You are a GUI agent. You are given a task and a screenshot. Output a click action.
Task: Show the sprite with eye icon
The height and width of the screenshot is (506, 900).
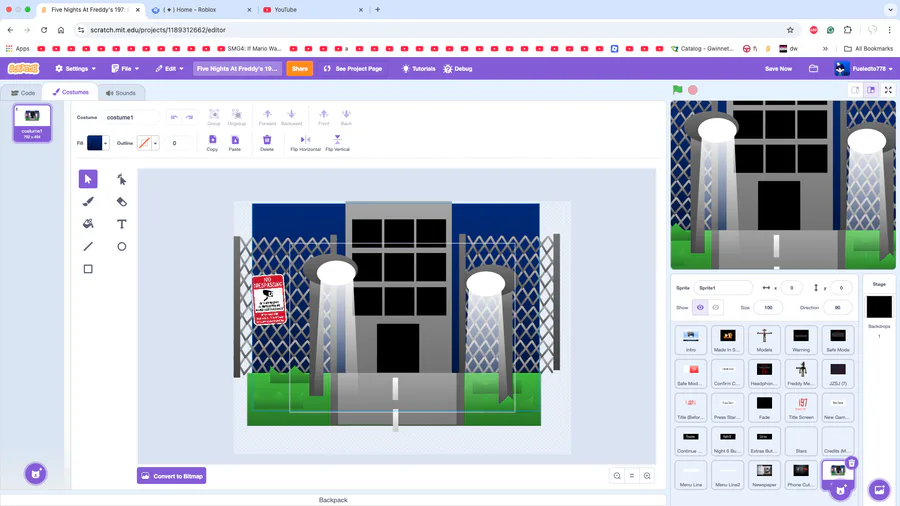point(700,308)
